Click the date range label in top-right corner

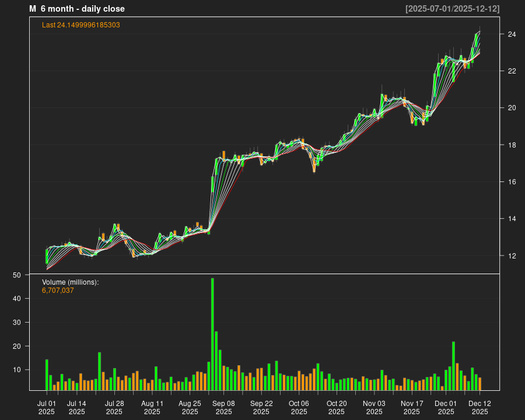[x=452, y=9]
